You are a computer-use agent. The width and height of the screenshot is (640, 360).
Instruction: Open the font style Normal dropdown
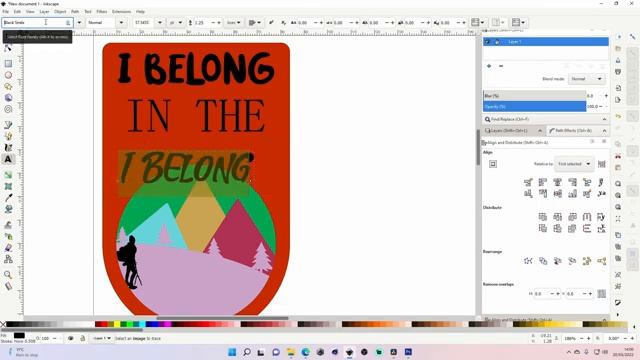(x=121, y=22)
